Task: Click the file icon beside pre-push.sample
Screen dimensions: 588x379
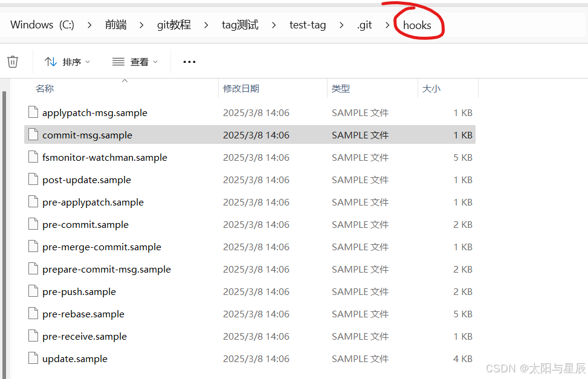Action: [x=33, y=291]
